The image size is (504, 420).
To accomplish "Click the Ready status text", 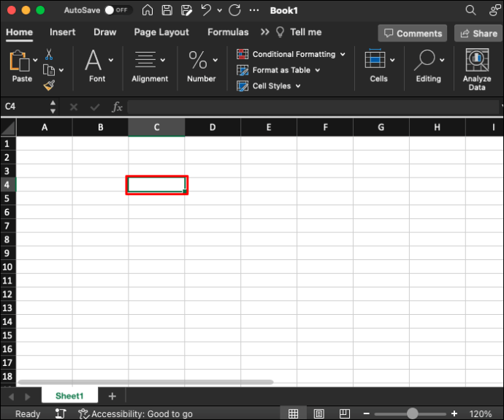I will (x=28, y=413).
